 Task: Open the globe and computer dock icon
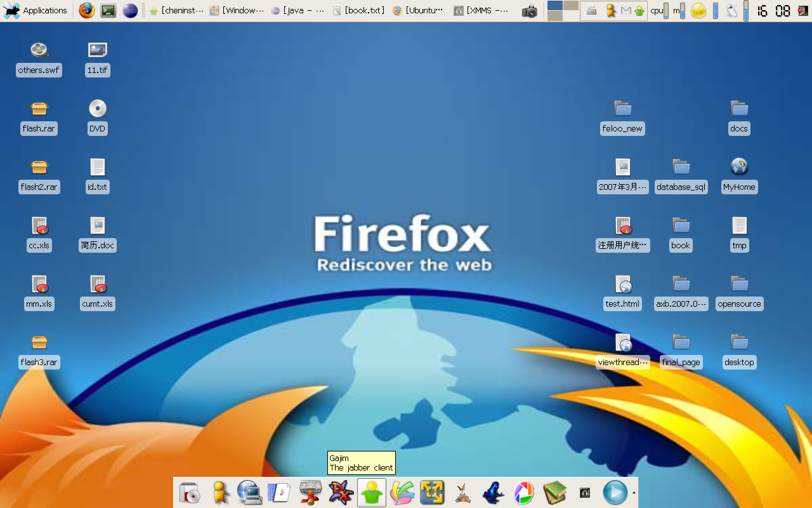(x=250, y=493)
